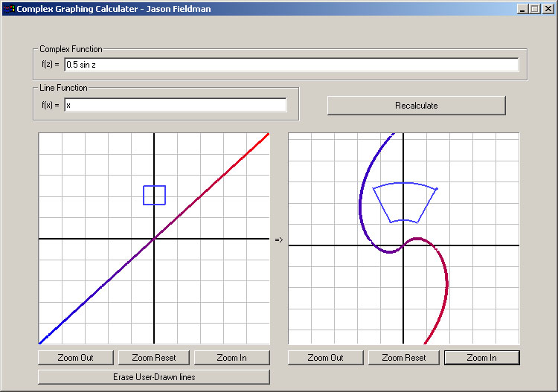Minimize the Complex Graphing Calculater window
558x392 pixels.
pos(522,9)
